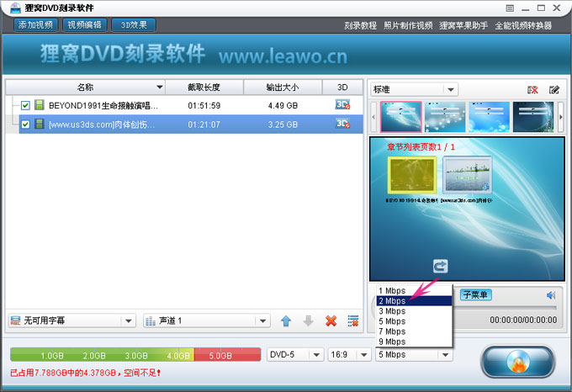572x392 pixels.
Task: Click the 3D icon for BEYOND1991 row
Action: pos(342,104)
